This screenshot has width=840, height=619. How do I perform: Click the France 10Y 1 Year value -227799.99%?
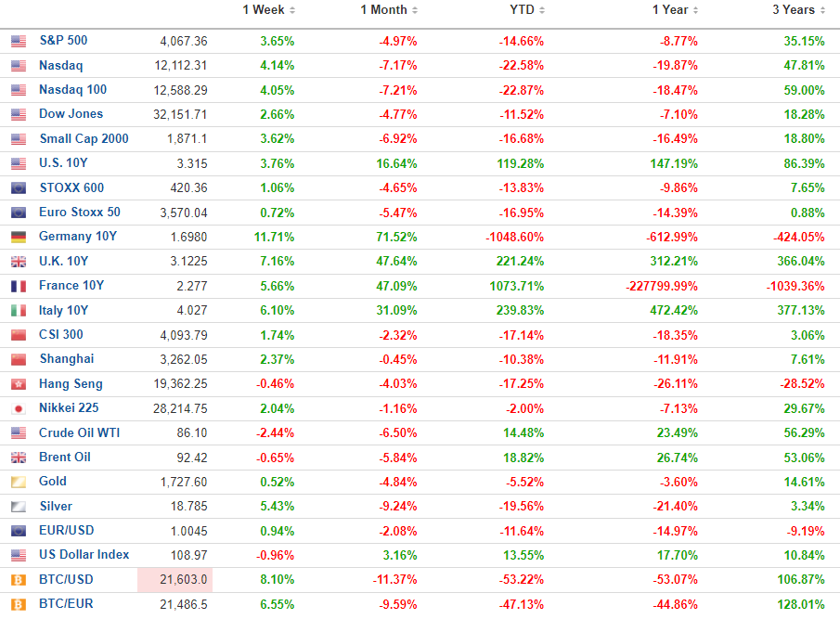click(x=662, y=287)
